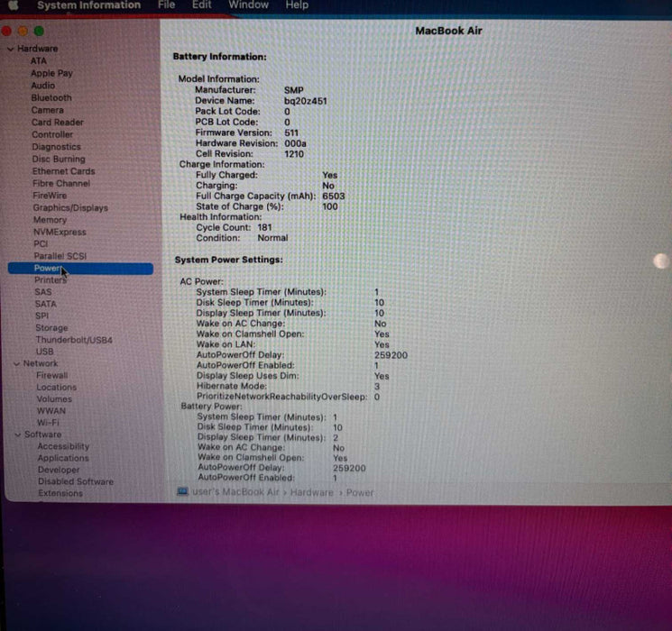
Task: Select Audio in the Hardware list
Action: [43, 86]
